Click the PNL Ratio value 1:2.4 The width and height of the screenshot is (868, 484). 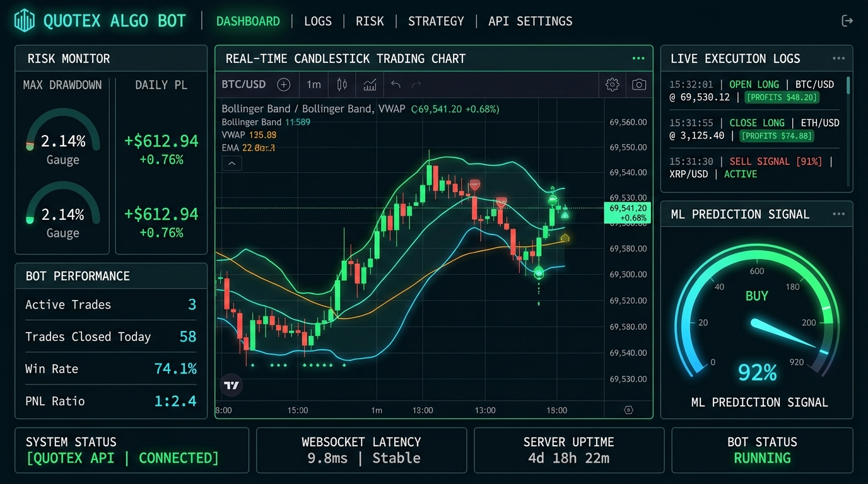175,401
